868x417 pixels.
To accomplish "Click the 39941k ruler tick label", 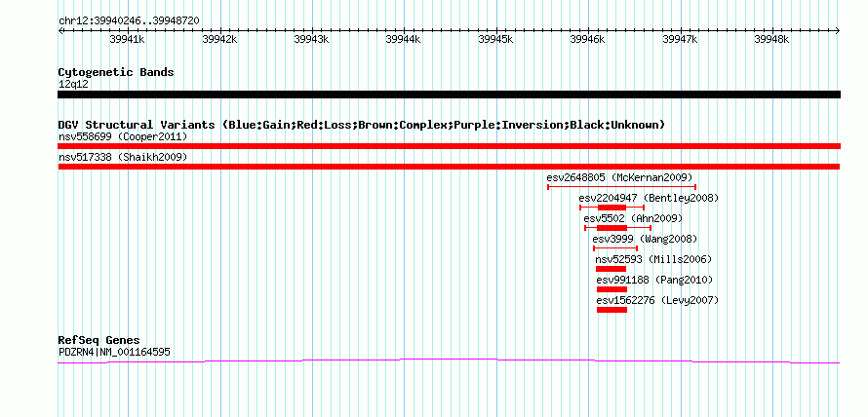I will pyautogui.click(x=128, y=40).
